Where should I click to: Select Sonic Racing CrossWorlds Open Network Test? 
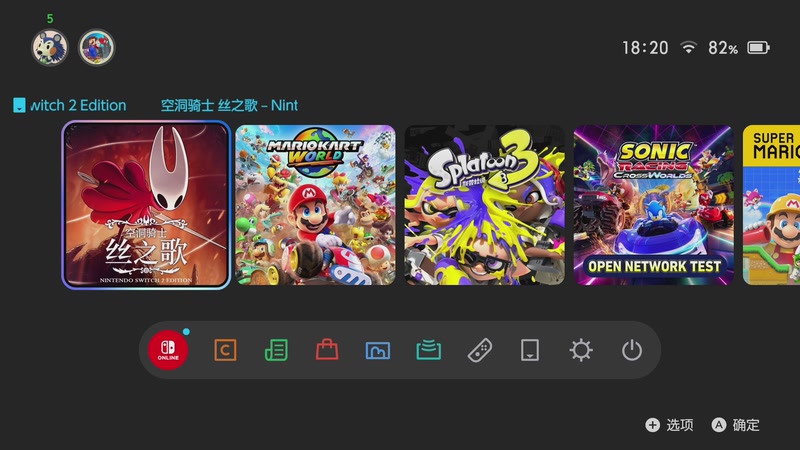(654, 205)
